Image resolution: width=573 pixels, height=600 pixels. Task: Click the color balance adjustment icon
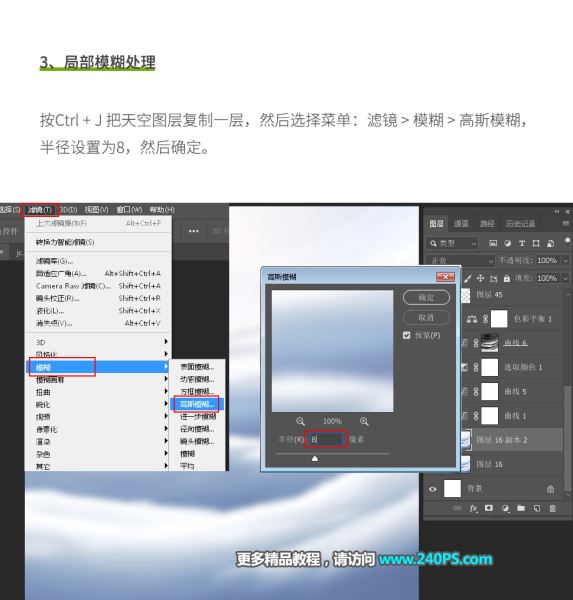click(x=472, y=319)
